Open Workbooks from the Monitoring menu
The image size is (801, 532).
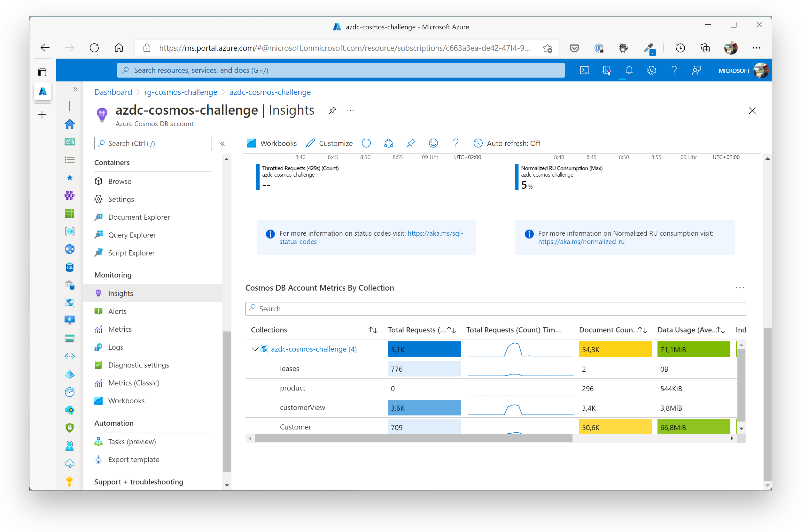click(127, 401)
